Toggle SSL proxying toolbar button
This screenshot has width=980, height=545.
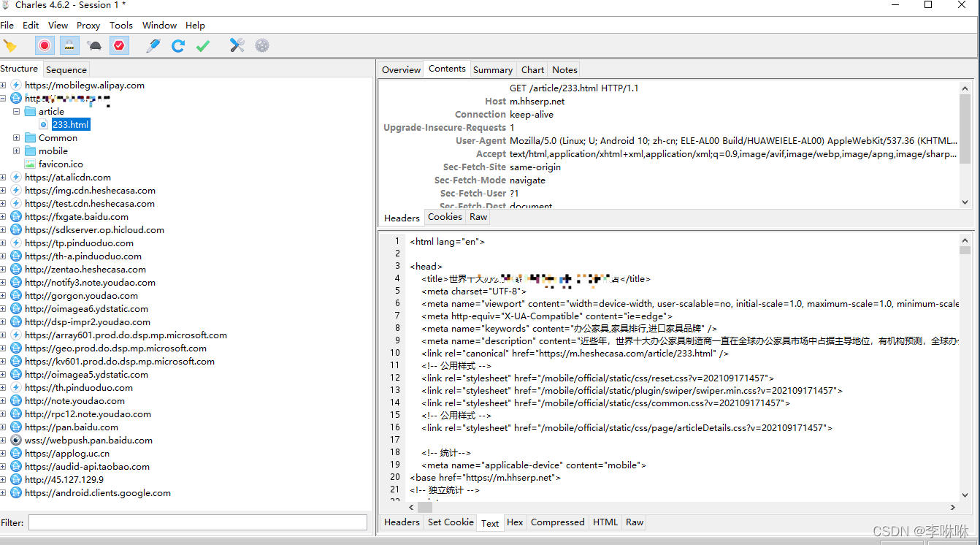tap(69, 46)
